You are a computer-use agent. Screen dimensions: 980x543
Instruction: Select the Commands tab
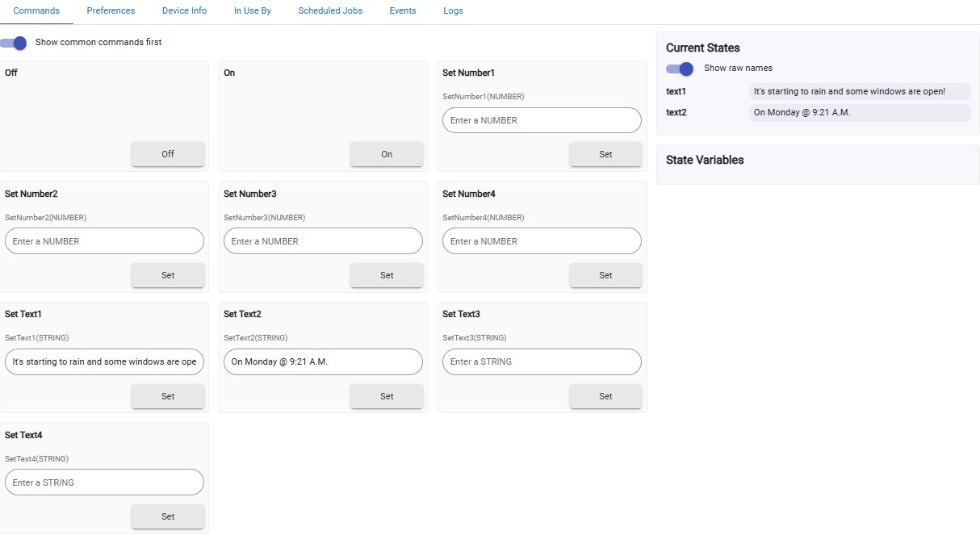click(37, 10)
